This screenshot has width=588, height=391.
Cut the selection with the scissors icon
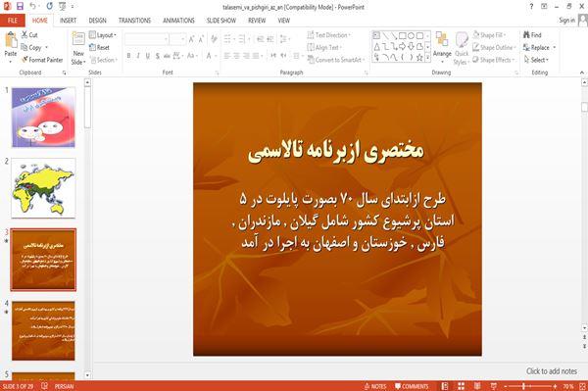pyautogui.click(x=24, y=35)
